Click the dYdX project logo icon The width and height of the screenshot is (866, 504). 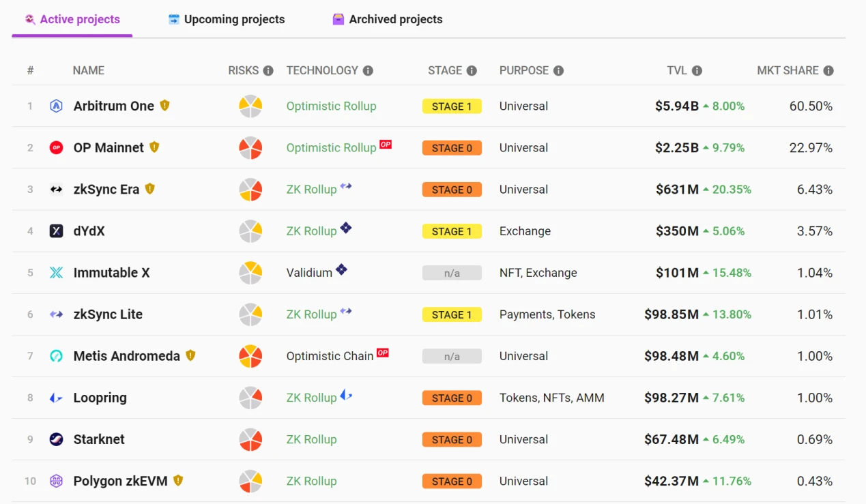[57, 231]
